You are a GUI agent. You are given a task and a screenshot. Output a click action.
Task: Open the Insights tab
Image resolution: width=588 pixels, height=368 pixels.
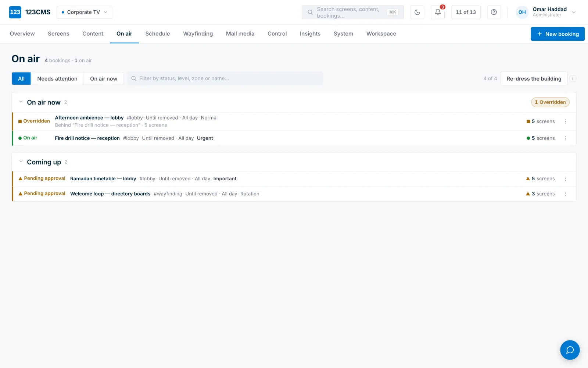click(x=310, y=34)
